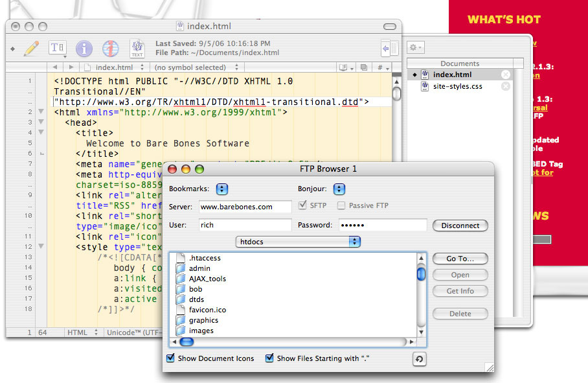Open the htdocs directory dropdown
This screenshot has height=383, width=588.
(x=299, y=242)
